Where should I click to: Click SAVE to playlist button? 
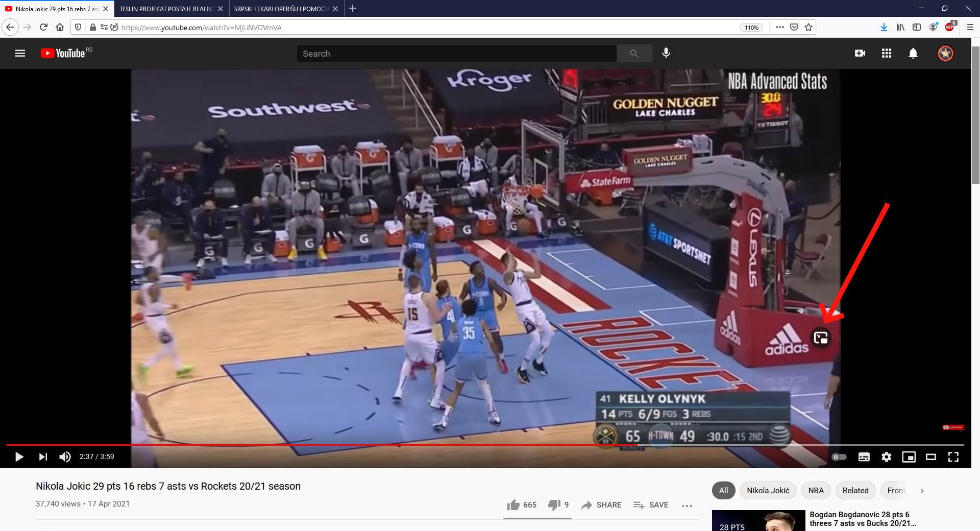pos(651,504)
